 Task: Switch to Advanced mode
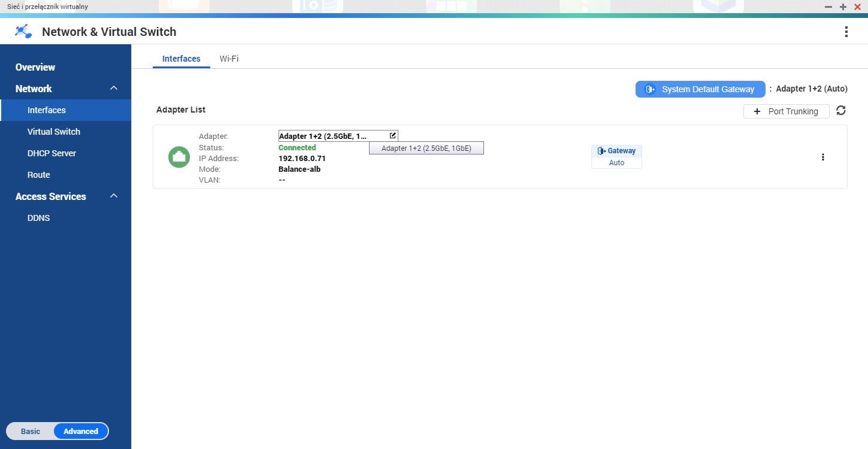point(81,431)
